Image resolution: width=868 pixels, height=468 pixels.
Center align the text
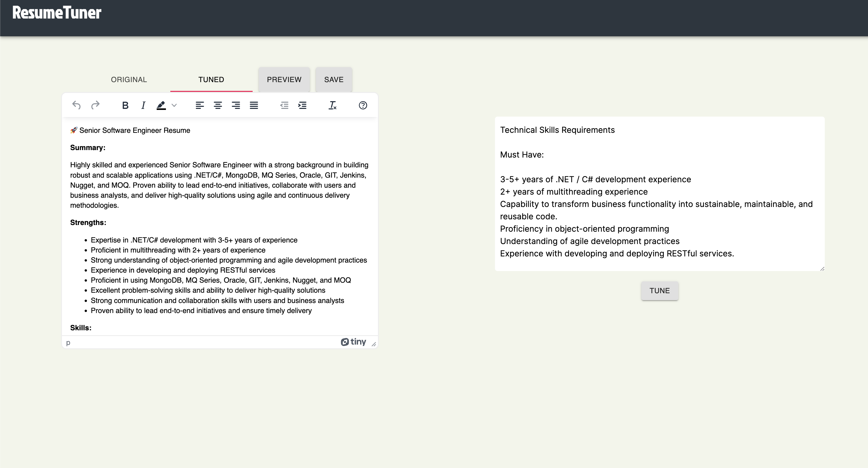(218, 106)
